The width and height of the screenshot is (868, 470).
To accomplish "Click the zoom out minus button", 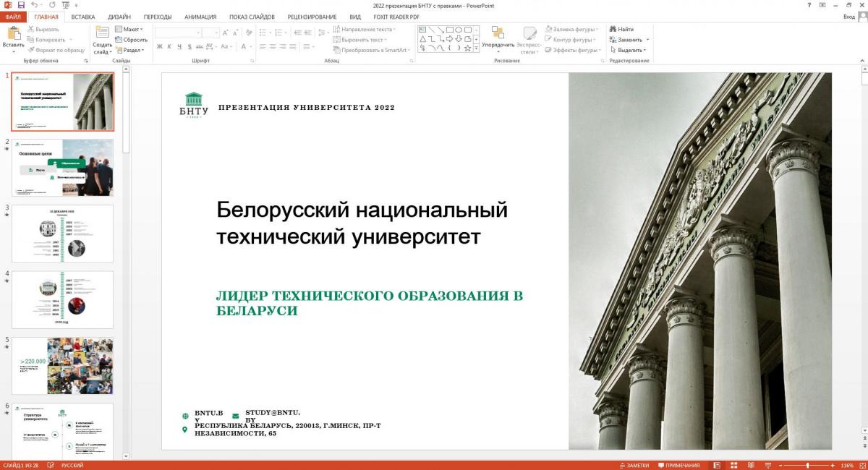I will click(x=782, y=465).
